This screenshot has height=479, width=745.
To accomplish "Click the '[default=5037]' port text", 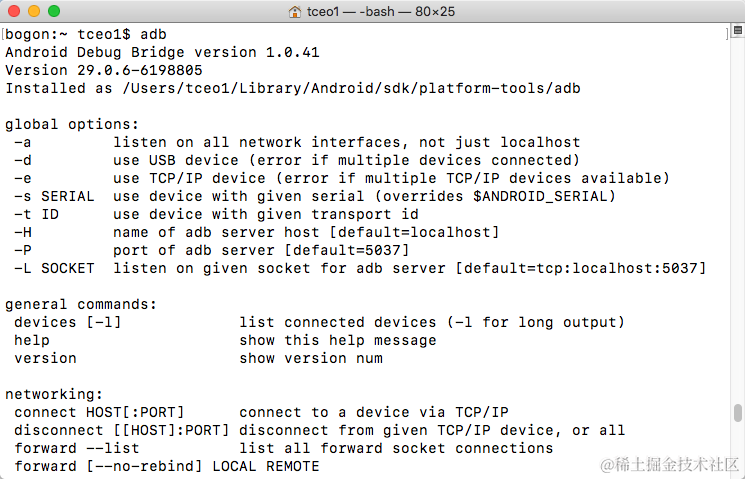I will (x=346, y=250).
